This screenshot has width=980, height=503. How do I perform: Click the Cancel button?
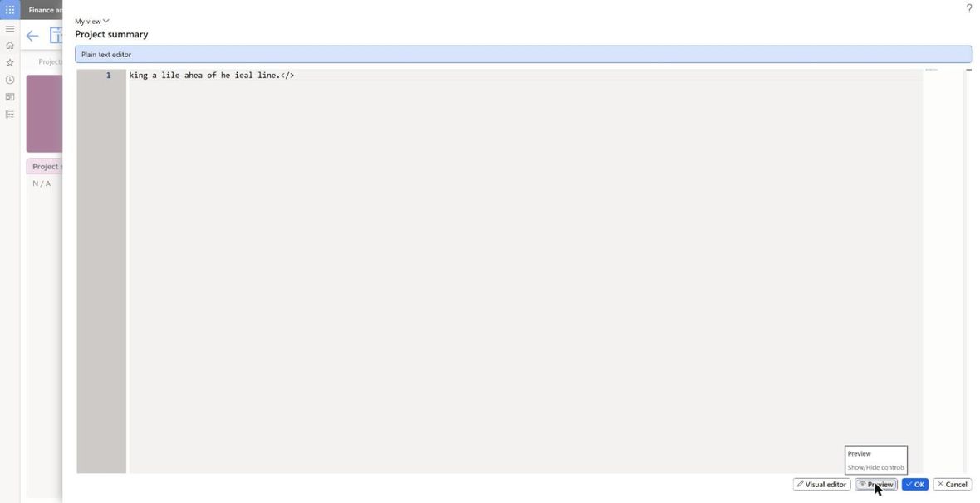pyautogui.click(x=952, y=484)
